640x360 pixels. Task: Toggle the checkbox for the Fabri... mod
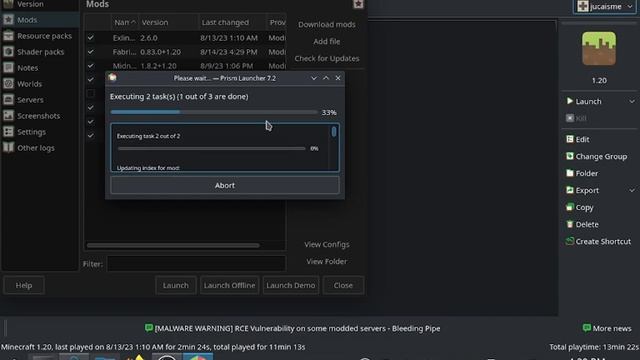click(91, 52)
